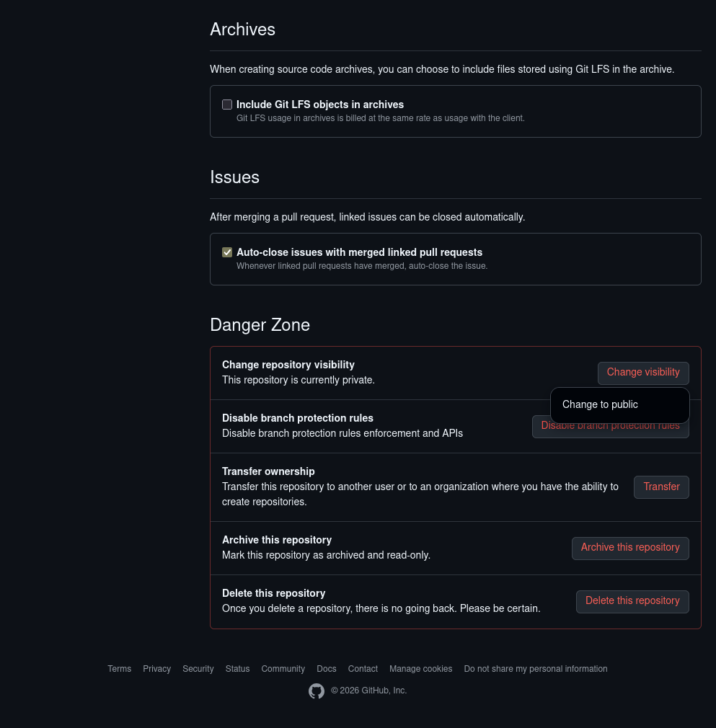Click the Auto-close issues label text
This screenshot has height=728, width=716.
(359, 252)
